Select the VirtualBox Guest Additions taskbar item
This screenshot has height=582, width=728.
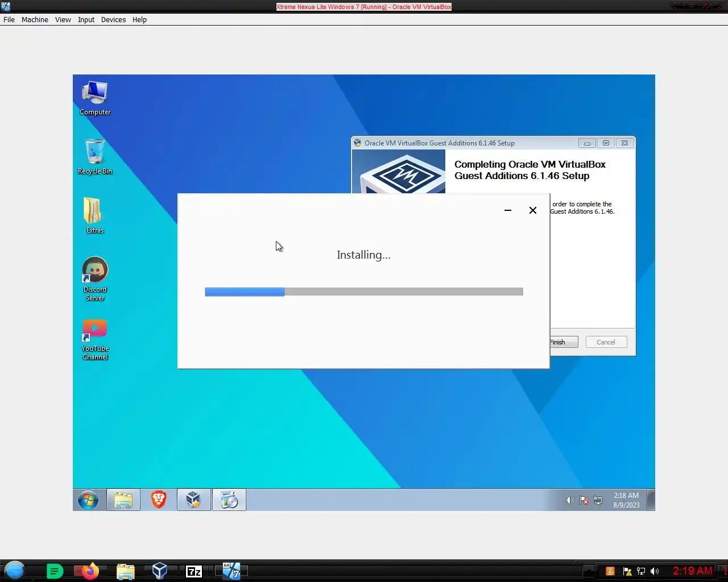(194, 500)
